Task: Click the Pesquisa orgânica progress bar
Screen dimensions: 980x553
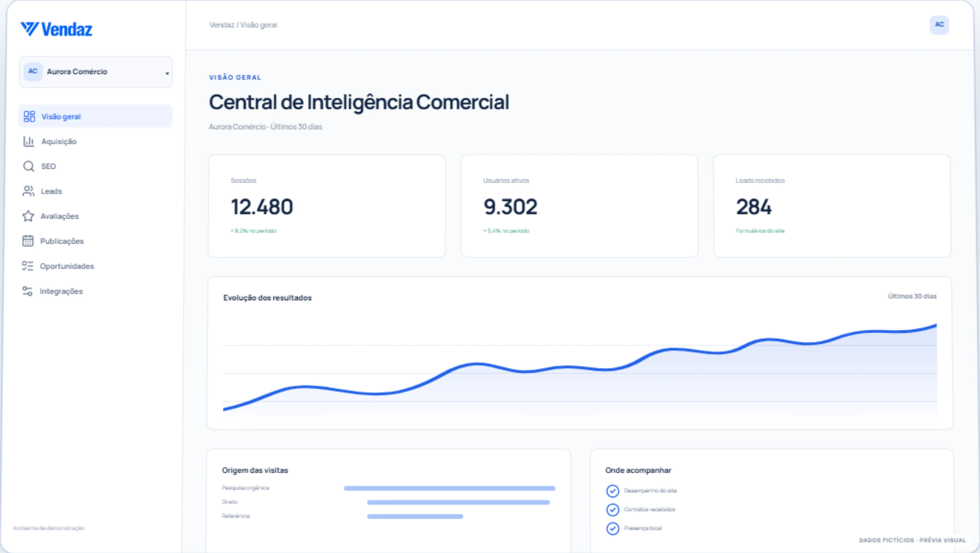Action: [449, 488]
